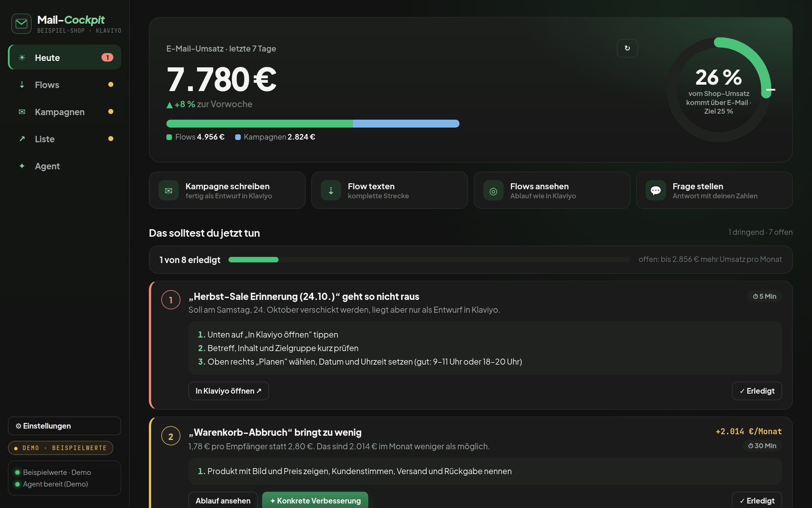This screenshot has height=508, width=812.
Task: Click the arrow icon on Flow texten
Action: 331,190
